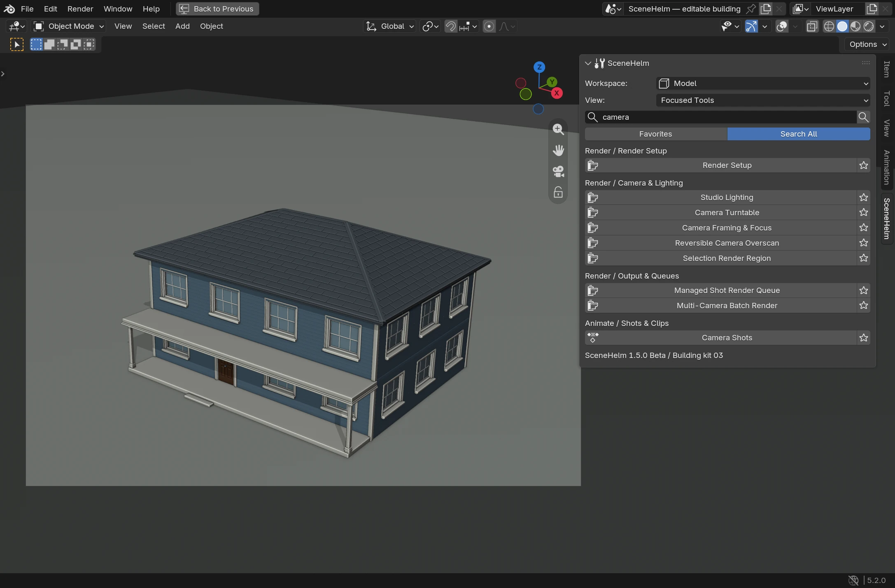895x588 pixels.
Task: Toggle X-ray display icon in header
Action: [x=812, y=26]
